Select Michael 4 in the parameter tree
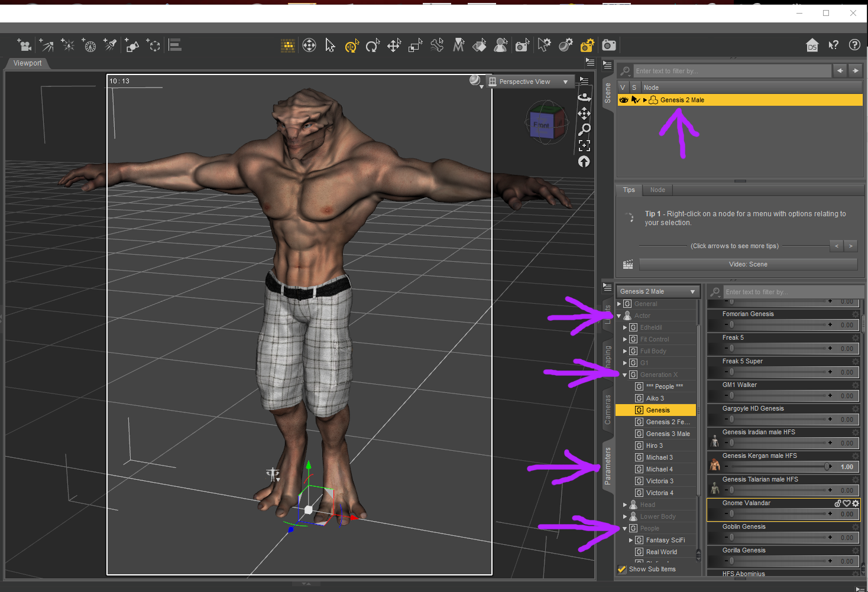Viewport: 868px width, 592px height. [659, 469]
